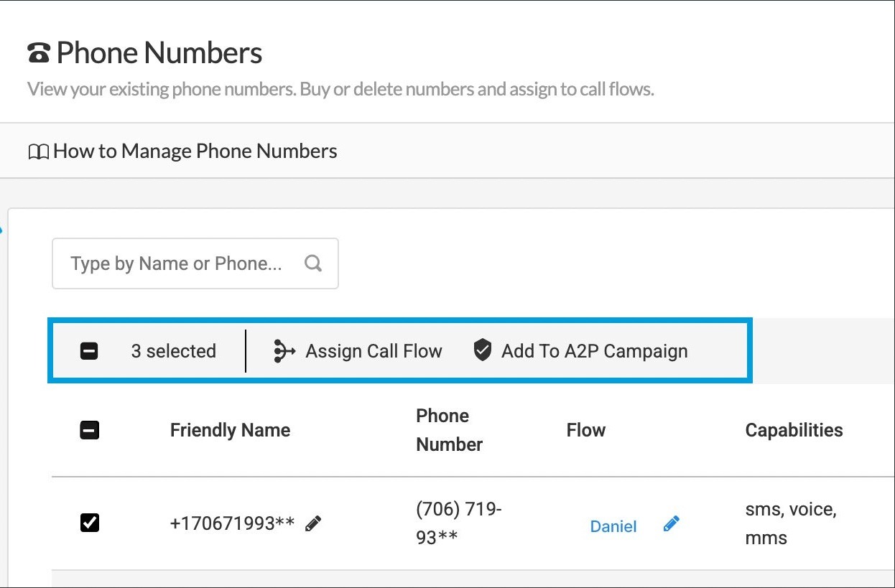Image resolution: width=895 pixels, height=588 pixels.
Task: Uncheck the row checkbox for +170671993**
Action: (90, 523)
